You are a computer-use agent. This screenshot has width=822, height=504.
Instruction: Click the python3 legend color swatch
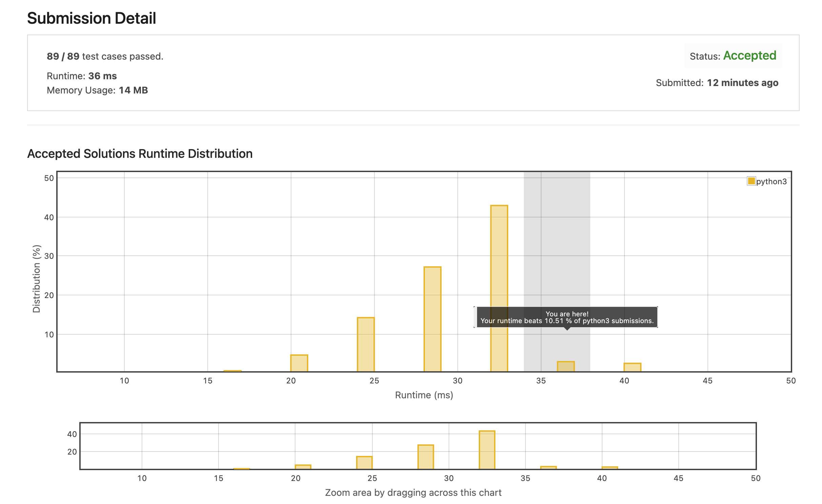point(751,181)
